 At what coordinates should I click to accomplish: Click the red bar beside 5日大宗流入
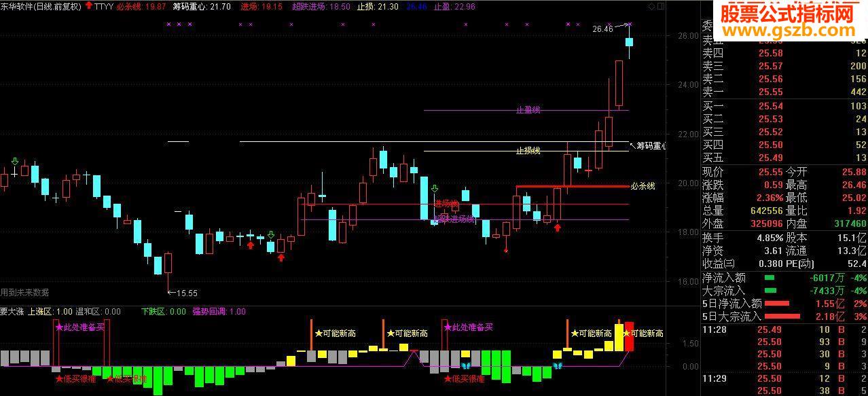click(x=782, y=317)
